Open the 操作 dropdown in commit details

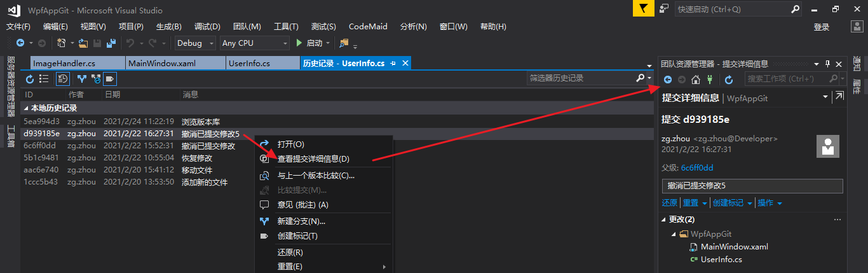click(770, 203)
